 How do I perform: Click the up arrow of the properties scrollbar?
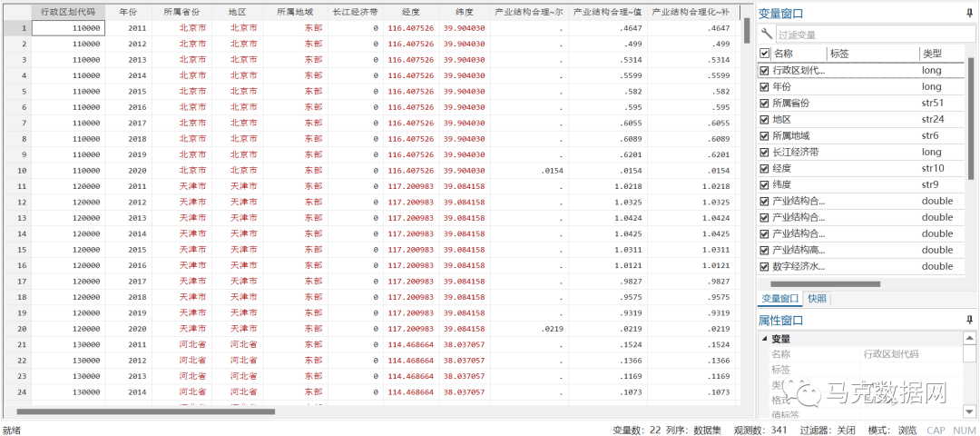tap(969, 338)
